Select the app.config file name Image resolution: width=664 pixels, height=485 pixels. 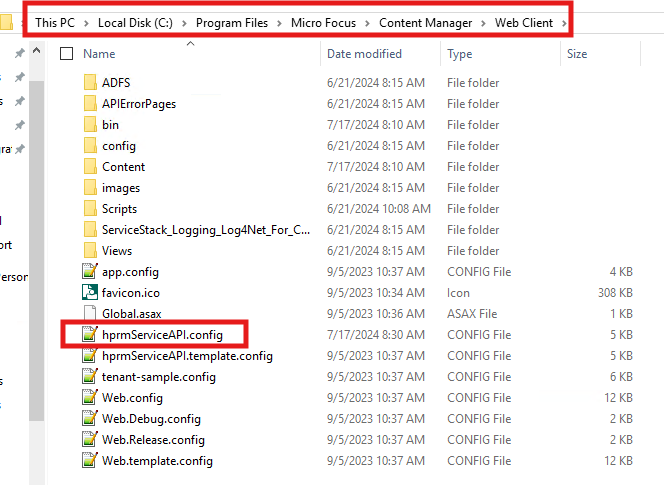130,272
